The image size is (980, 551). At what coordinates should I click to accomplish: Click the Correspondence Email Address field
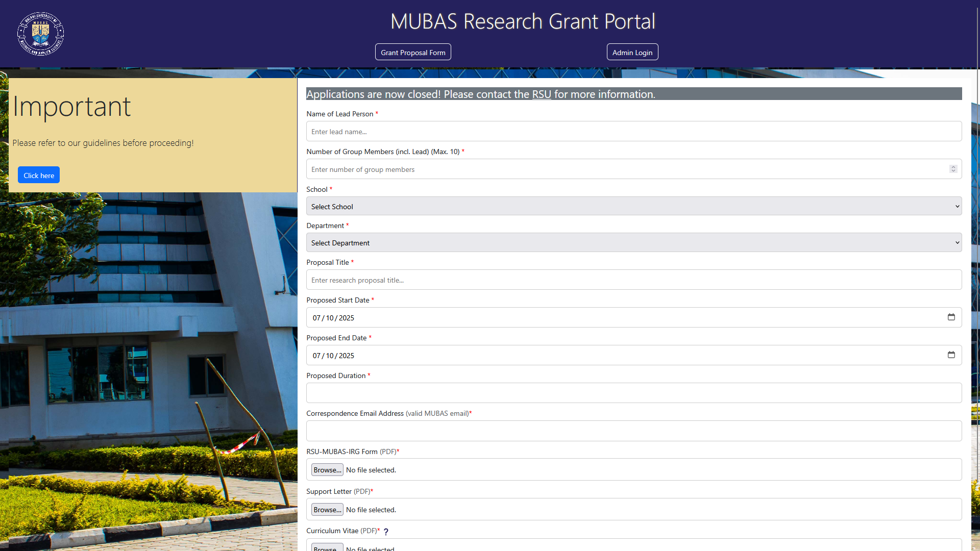(634, 431)
